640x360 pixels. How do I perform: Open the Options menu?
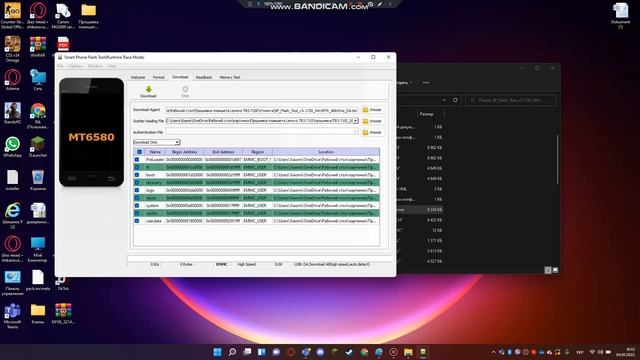(76, 66)
